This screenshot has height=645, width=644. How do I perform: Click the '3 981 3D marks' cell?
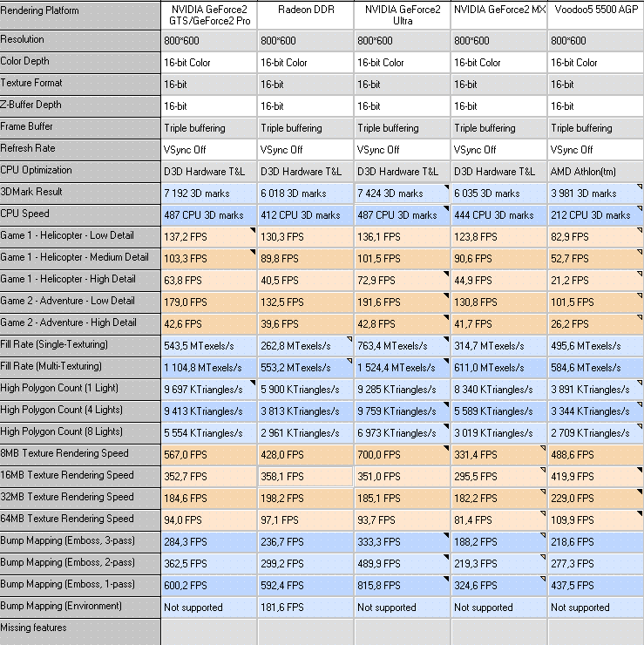coord(596,193)
